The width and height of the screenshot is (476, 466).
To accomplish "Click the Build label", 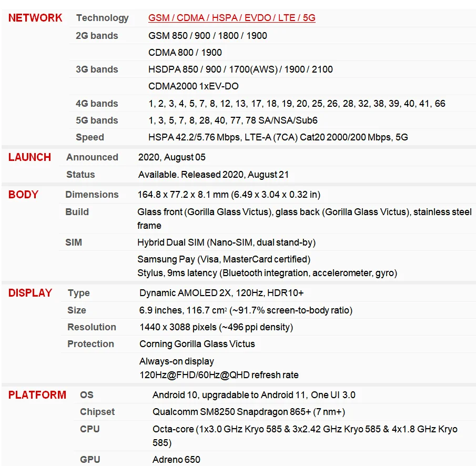I will point(77,212).
